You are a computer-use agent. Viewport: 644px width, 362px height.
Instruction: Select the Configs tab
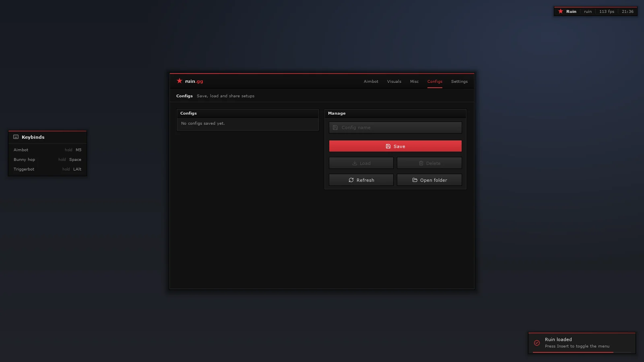pyautogui.click(x=435, y=82)
